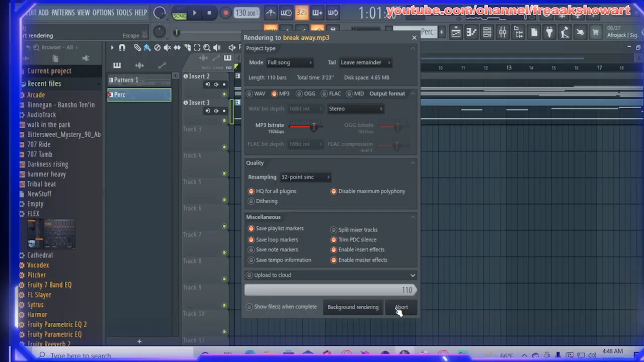Open the project copy-pages icon
The image size is (644, 362).
coord(534,33)
